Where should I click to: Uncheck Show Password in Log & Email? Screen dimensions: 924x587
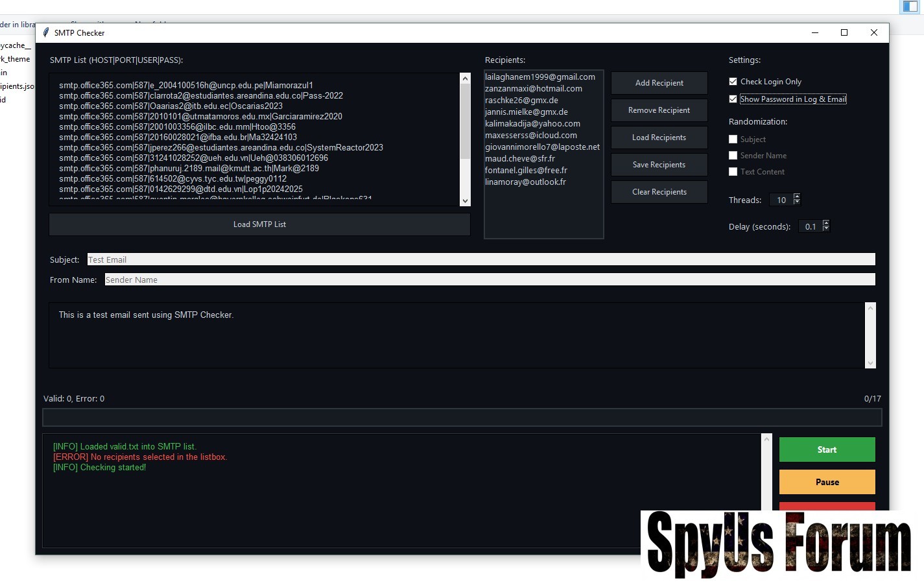(733, 99)
